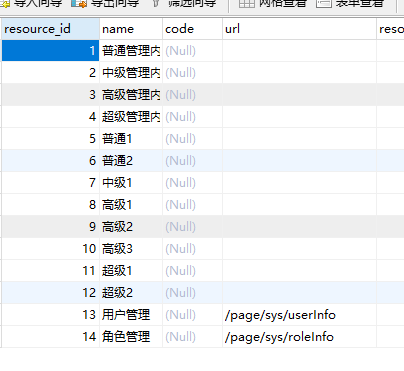Screen dimensions: 404x371
Task: Select the (Null) code cell for 普通1
Action: (x=193, y=139)
